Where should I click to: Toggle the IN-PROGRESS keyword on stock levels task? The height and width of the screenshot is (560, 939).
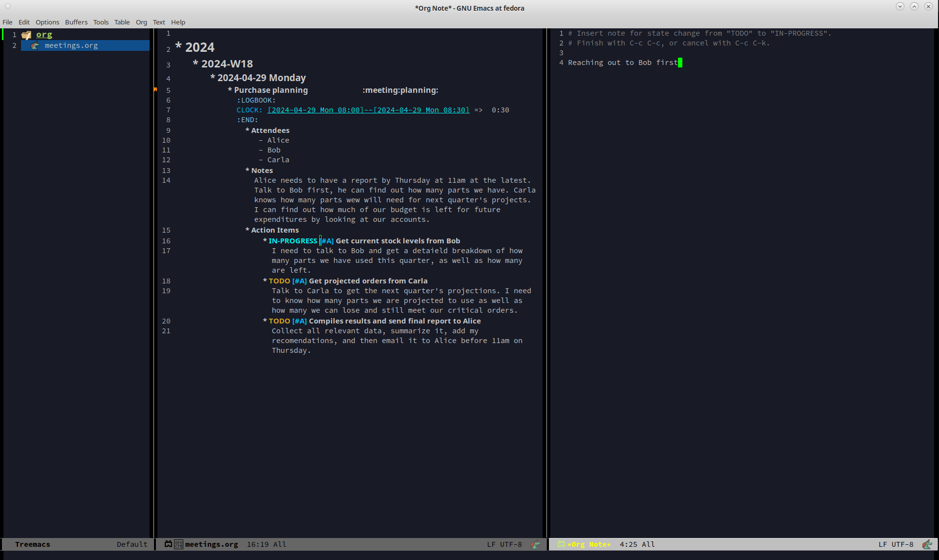pos(293,241)
